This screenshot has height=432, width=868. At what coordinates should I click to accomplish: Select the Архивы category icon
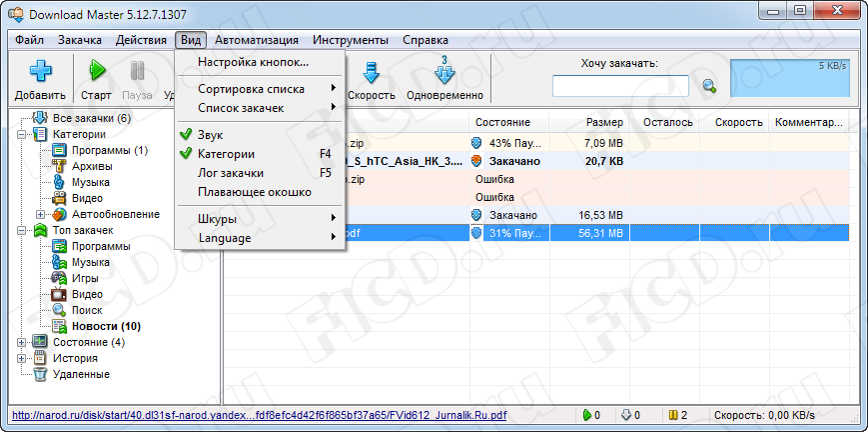point(59,166)
